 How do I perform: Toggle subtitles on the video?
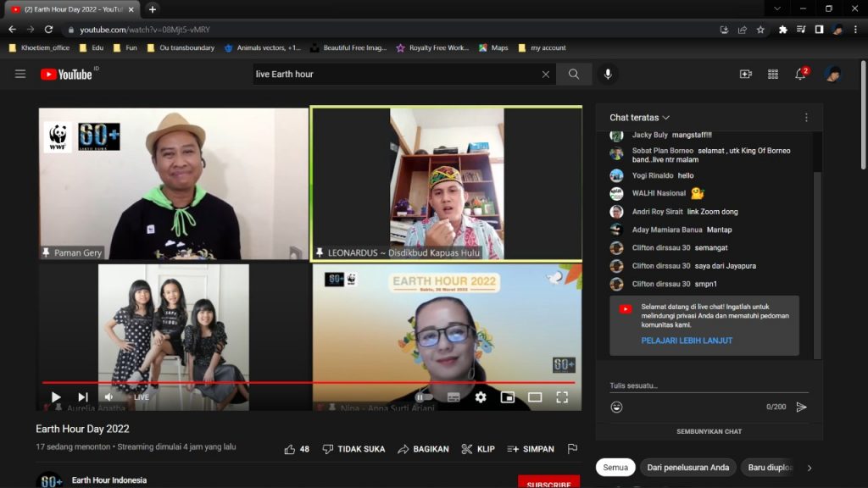pyautogui.click(x=453, y=396)
